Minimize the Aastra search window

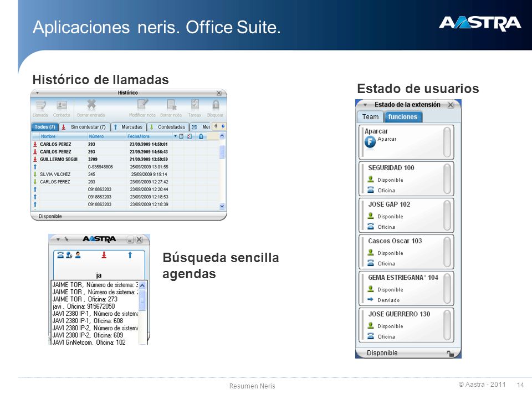pos(130,239)
